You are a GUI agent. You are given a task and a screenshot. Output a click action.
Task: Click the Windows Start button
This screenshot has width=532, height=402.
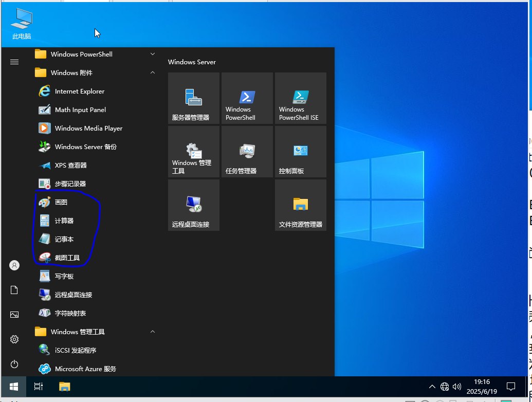pyautogui.click(x=13, y=387)
